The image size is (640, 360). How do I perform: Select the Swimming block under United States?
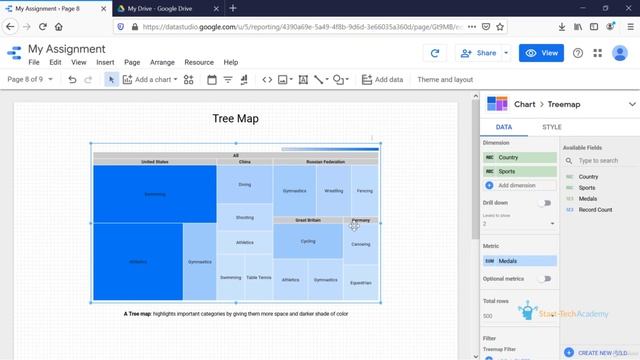point(155,194)
